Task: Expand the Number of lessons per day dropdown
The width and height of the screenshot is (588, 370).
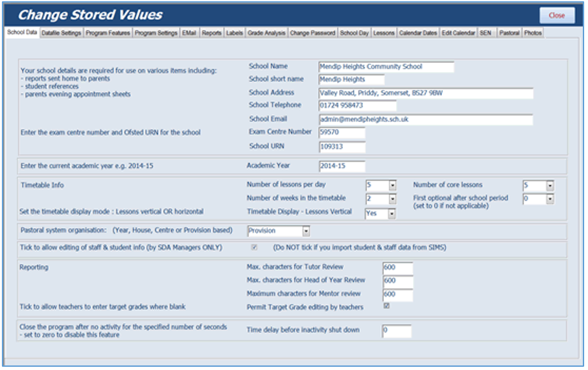Action: pyautogui.click(x=392, y=186)
